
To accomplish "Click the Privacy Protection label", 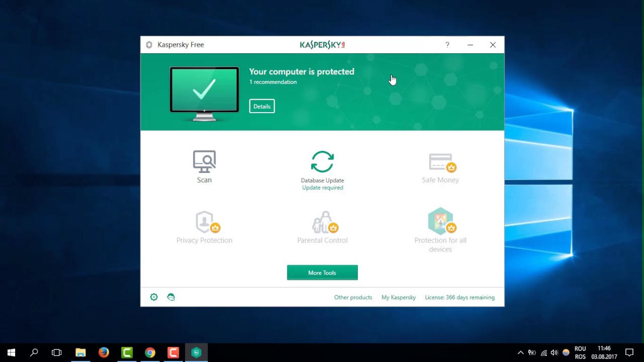I will pyautogui.click(x=204, y=240).
